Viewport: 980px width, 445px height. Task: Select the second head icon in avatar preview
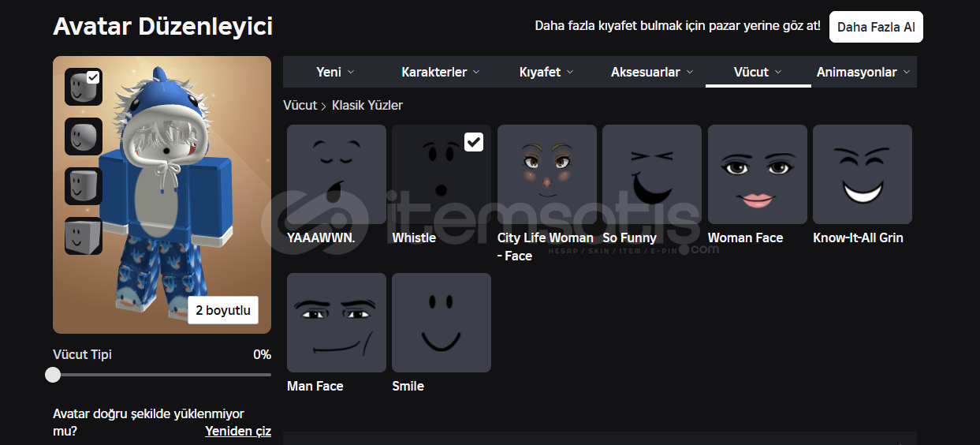pyautogui.click(x=84, y=136)
